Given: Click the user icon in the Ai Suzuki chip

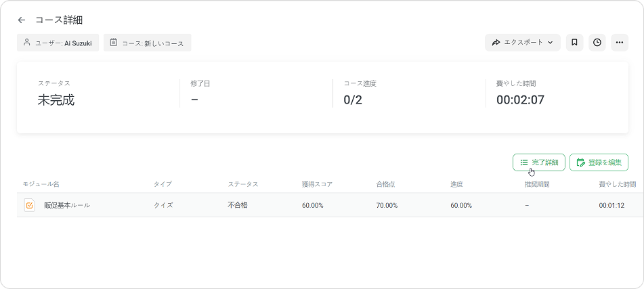Looking at the screenshot, I should pos(27,43).
